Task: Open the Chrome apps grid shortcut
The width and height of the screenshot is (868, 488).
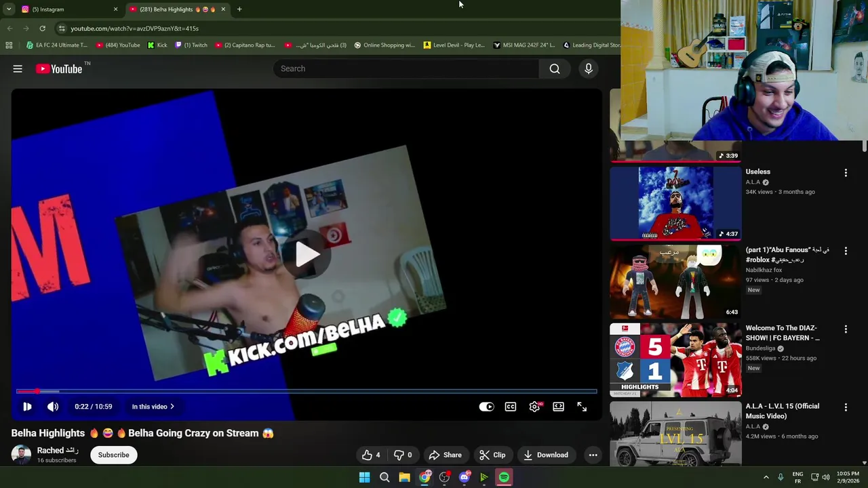Action: (x=9, y=45)
